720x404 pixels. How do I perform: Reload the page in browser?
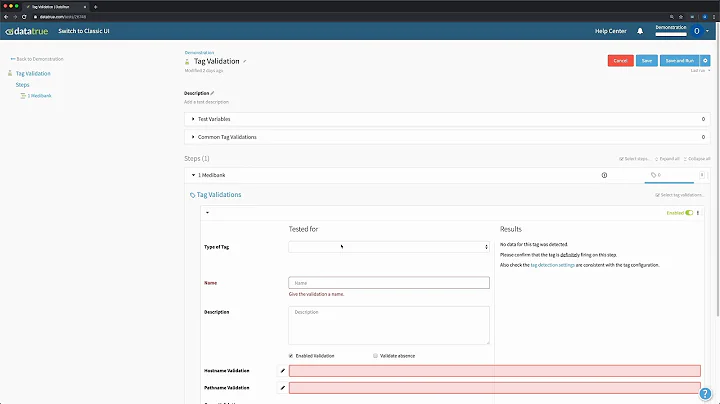(x=24, y=17)
